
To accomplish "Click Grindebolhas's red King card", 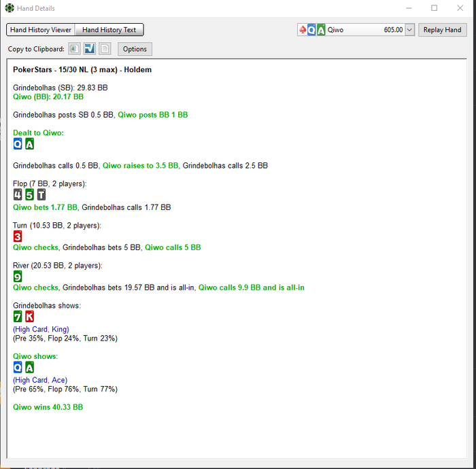I will click(x=29, y=317).
